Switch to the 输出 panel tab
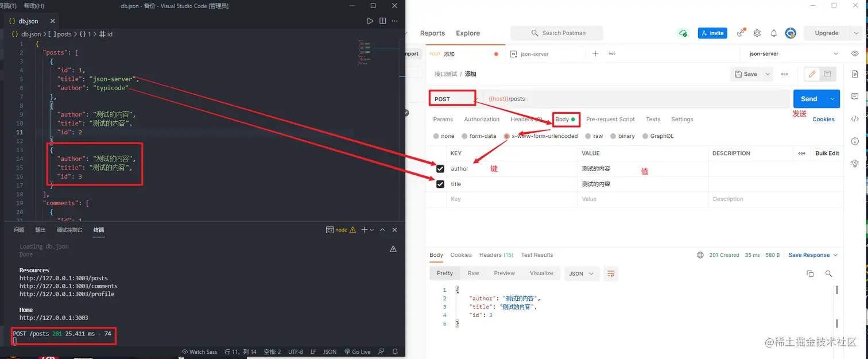 tap(40, 230)
